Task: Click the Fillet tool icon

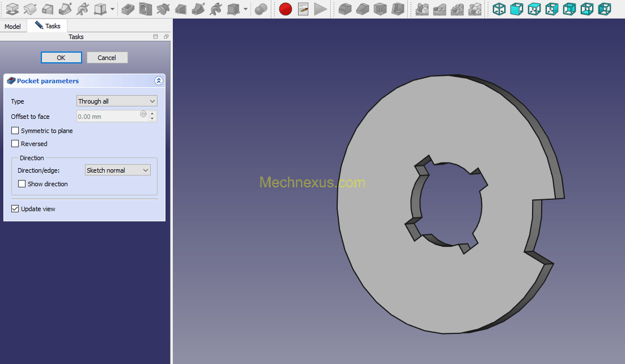Action: click(x=345, y=9)
